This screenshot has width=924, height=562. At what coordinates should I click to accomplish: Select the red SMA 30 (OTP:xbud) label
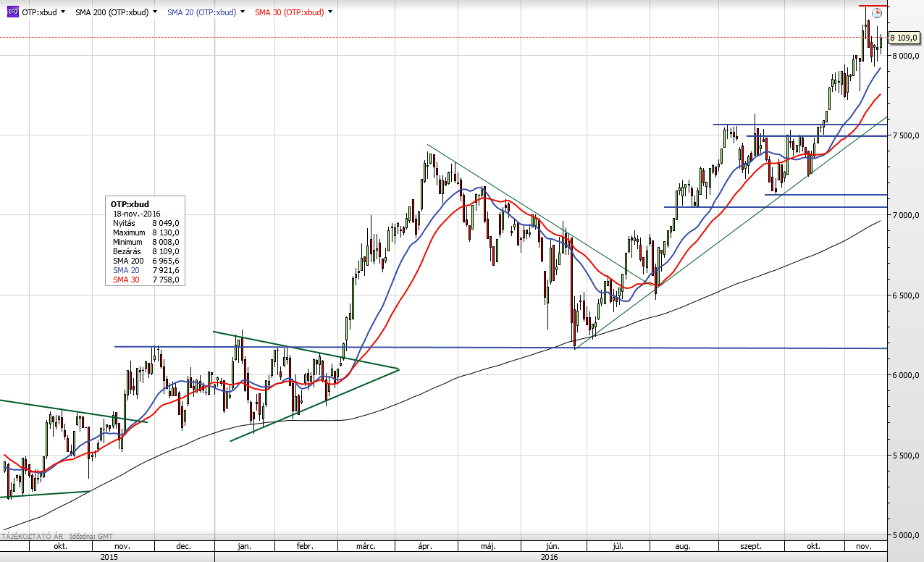[x=290, y=12]
